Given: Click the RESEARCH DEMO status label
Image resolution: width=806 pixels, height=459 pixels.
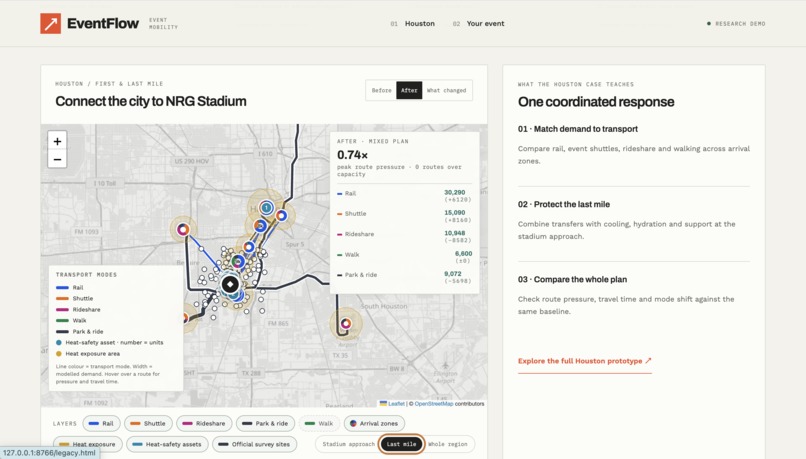Looking at the screenshot, I should 736,24.
